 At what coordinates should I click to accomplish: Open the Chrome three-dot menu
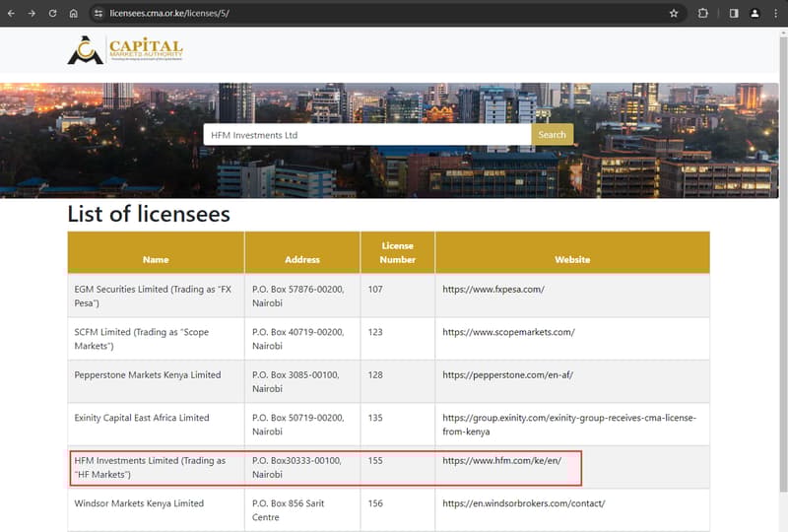click(x=776, y=13)
